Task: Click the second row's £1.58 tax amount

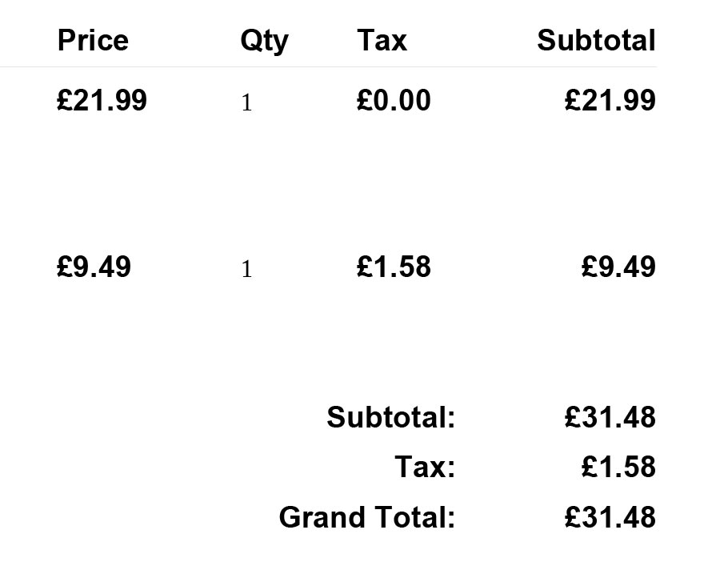Action: [x=394, y=267]
